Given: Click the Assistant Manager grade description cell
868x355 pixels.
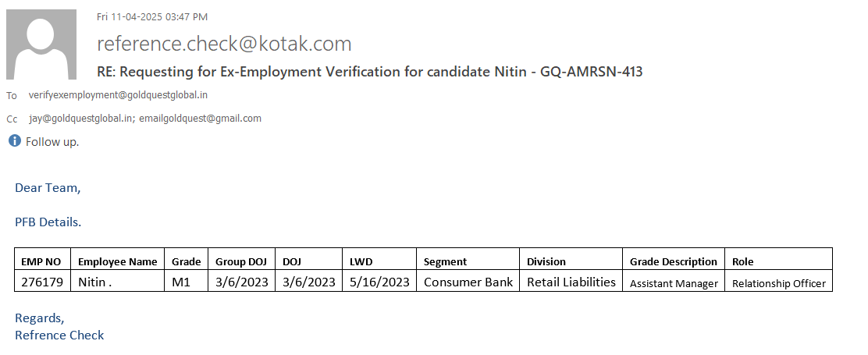Looking at the screenshot, I should pos(674,283).
